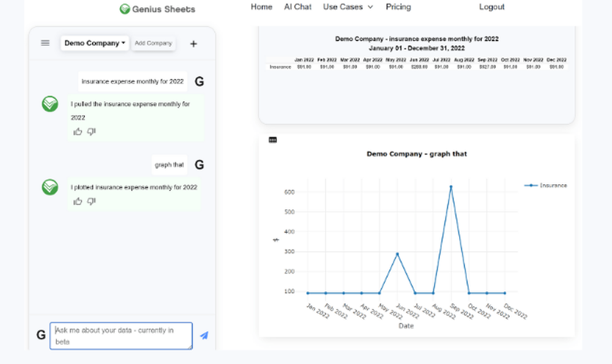The height and width of the screenshot is (364, 612).
Task: Thumbs down the plotted insurance expense reply
Action: tap(91, 201)
